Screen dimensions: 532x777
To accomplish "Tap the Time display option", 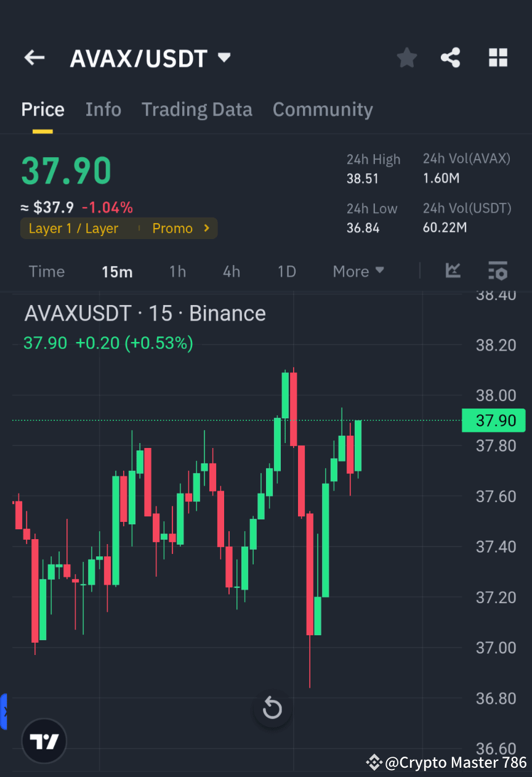I will [x=46, y=271].
